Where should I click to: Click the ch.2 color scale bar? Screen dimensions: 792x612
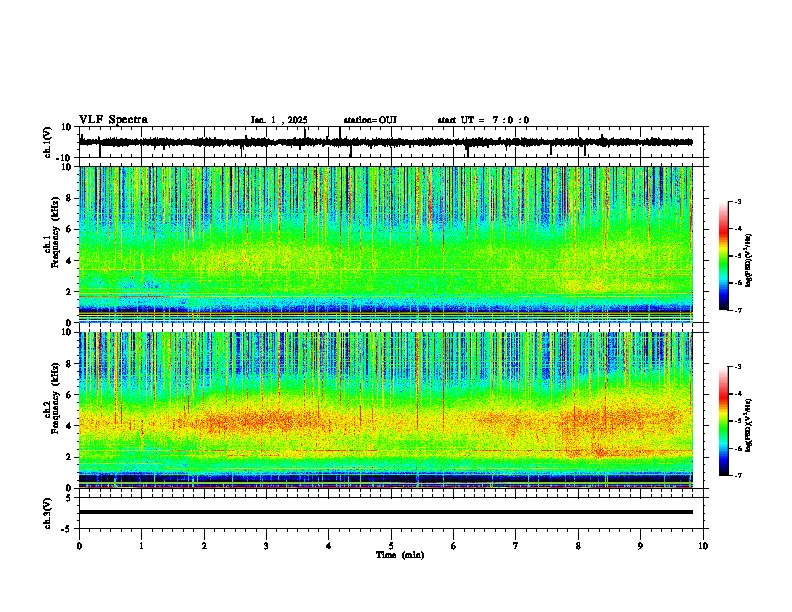(723, 421)
